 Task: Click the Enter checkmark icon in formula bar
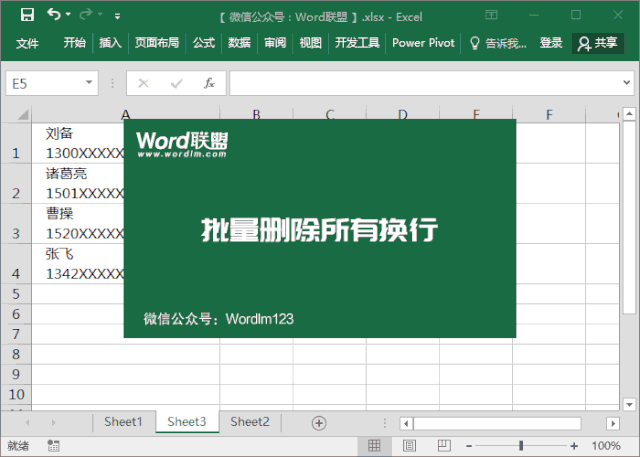[x=176, y=83]
